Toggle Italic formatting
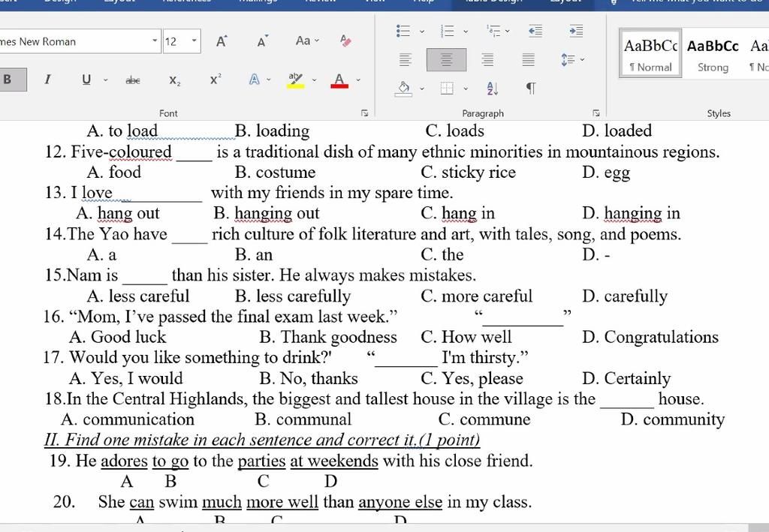The image size is (769, 532). (x=47, y=80)
